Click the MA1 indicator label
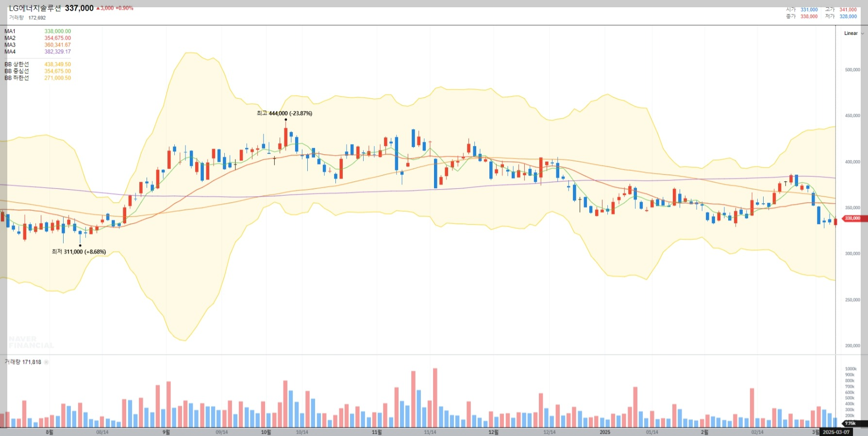 (x=10, y=32)
